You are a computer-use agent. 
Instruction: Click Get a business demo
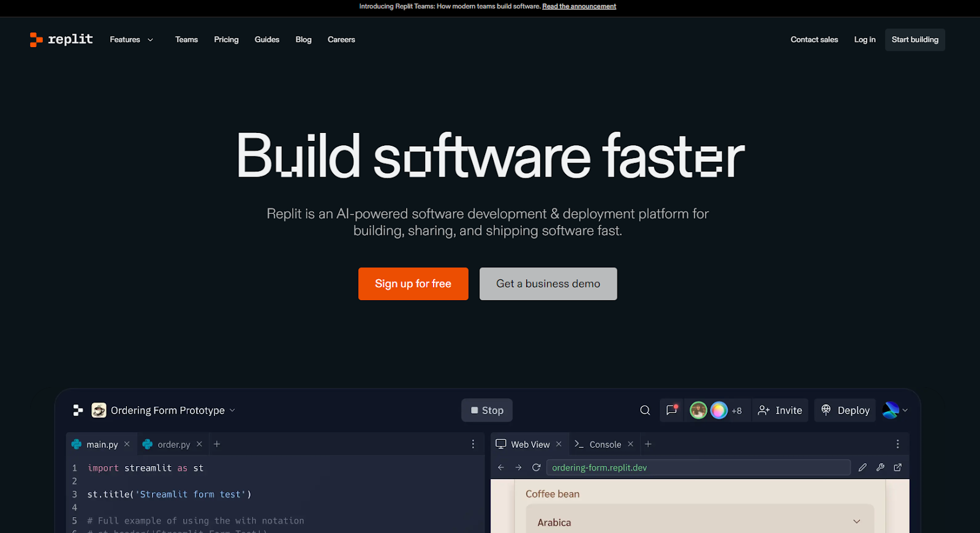coord(548,284)
